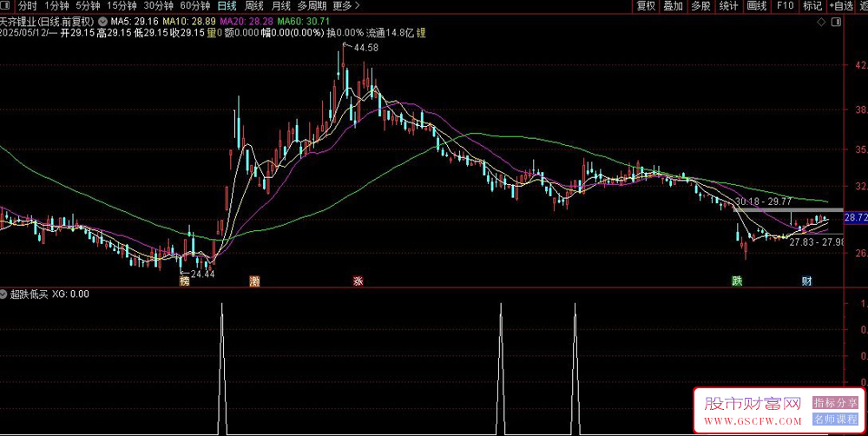Image resolution: width=868 pixels, height=436 pixels.
Task: Toggle the left sidebar panel icon
Action: point(6,6)
